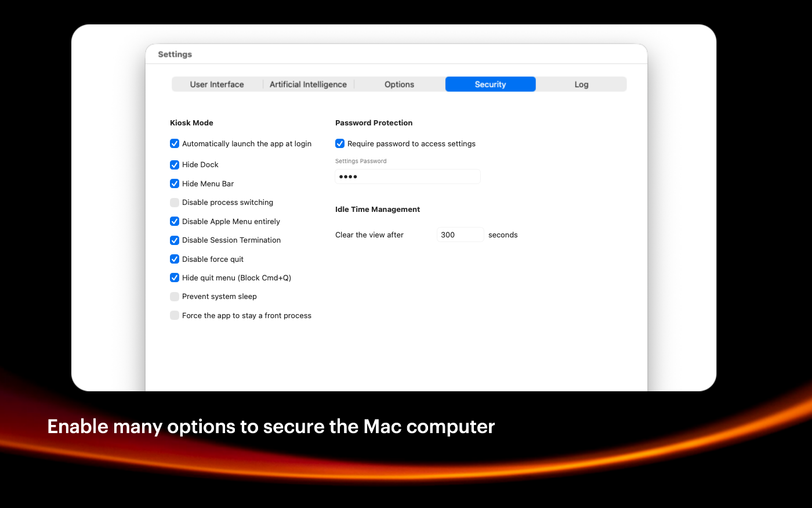
Task: Enable Disable process switching checkbox
Action: click(175, 203)
